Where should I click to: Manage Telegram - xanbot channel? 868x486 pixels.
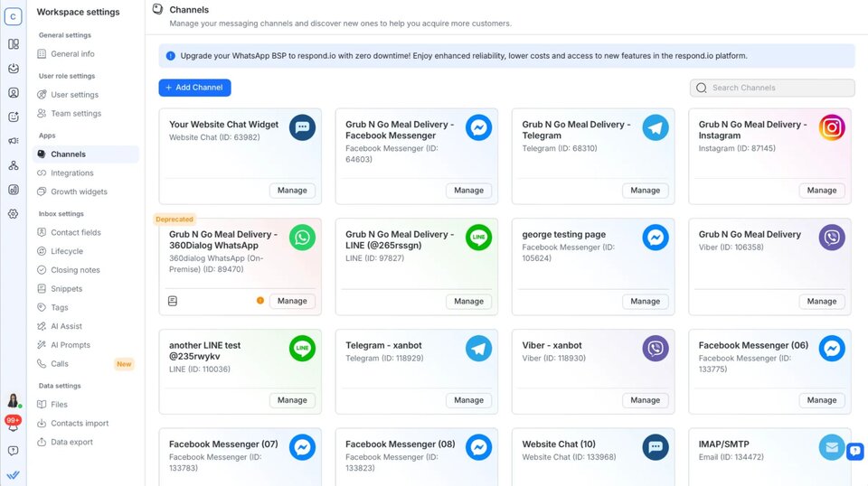point(469,400)
